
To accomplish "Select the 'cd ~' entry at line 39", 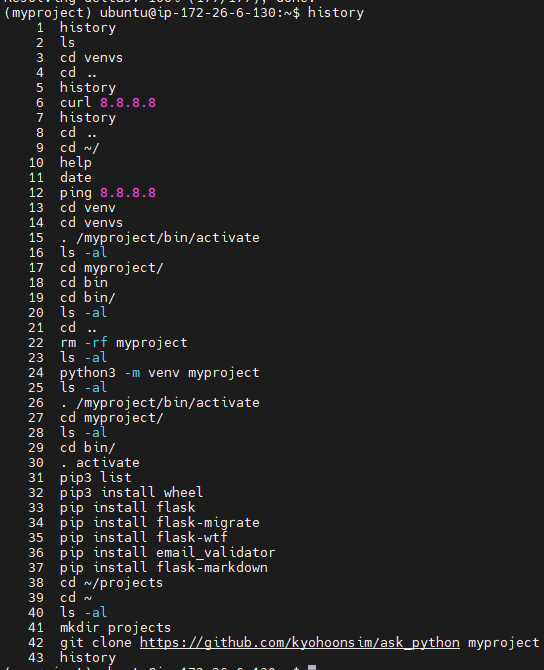I will point(76,598).
